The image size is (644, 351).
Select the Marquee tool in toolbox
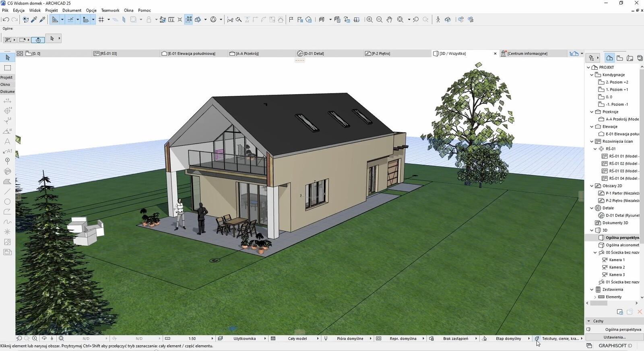[x=7, y=68]
